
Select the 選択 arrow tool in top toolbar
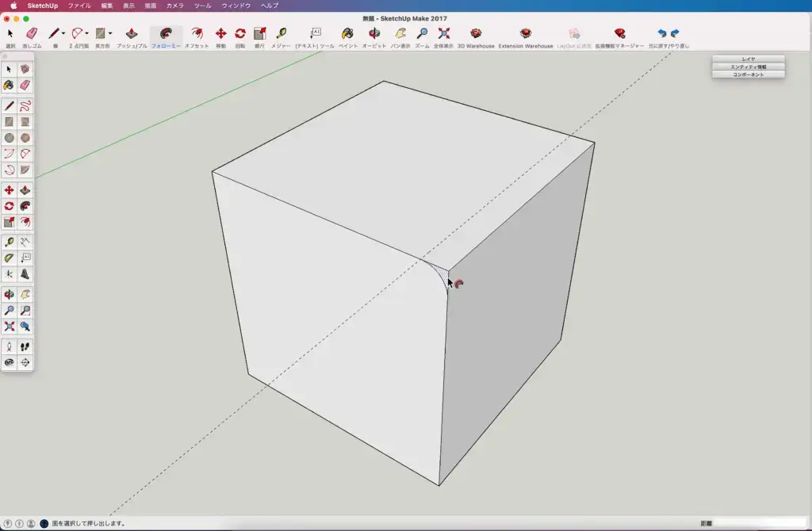(x=10, y=33)
